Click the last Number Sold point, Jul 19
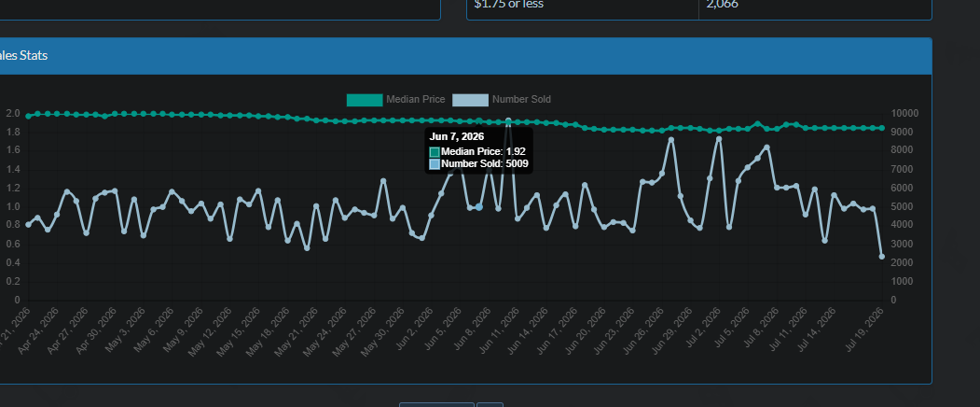 882,257
